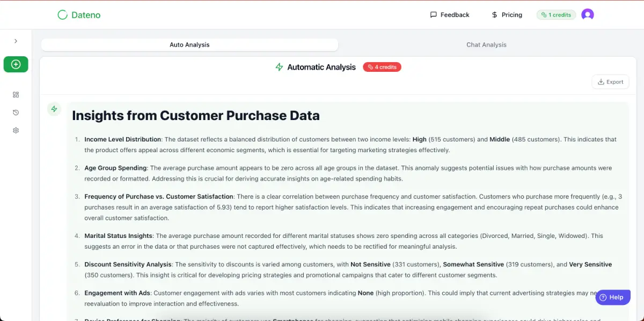Screen dimensions: 644x321
Task: Open the history icon in sidebar
Action: click(x=16, y=113)
